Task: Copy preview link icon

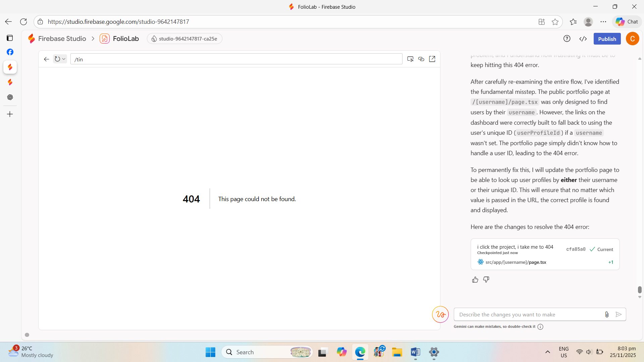Action: 421,59
